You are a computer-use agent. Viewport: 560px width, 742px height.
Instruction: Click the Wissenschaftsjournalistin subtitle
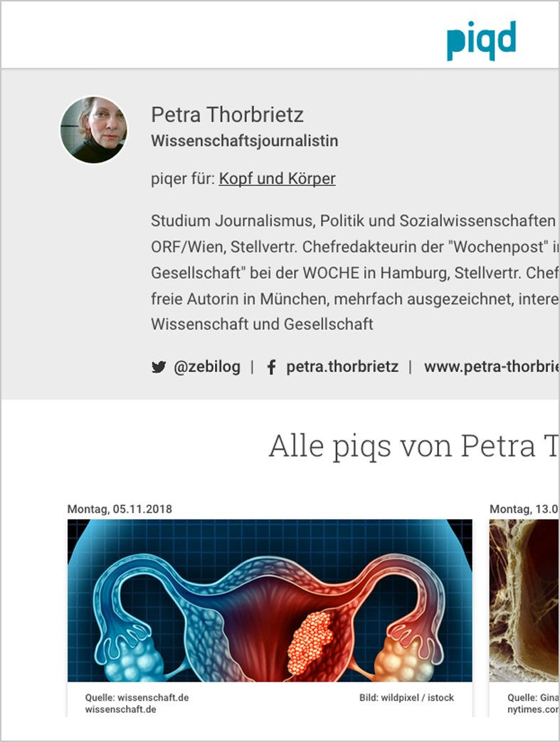point(244,141)
